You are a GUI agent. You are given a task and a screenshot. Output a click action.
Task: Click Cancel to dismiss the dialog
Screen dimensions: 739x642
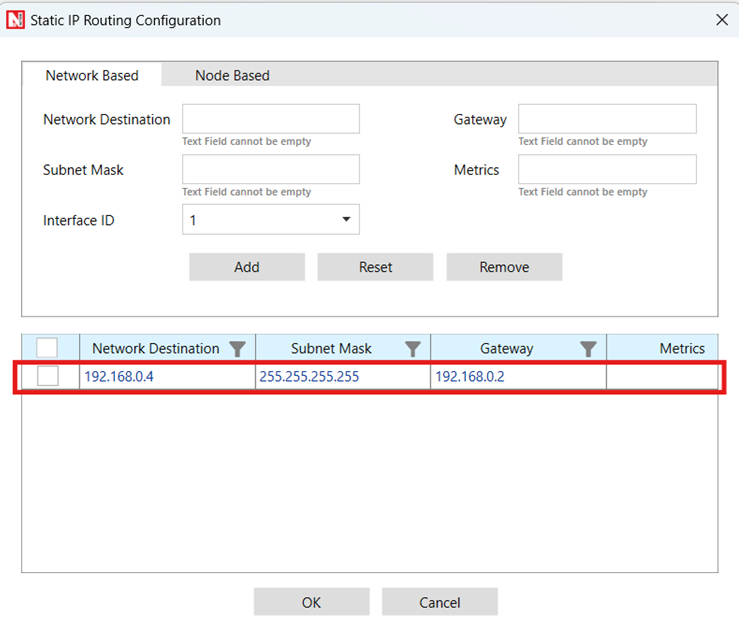click(x=439, y=602)
